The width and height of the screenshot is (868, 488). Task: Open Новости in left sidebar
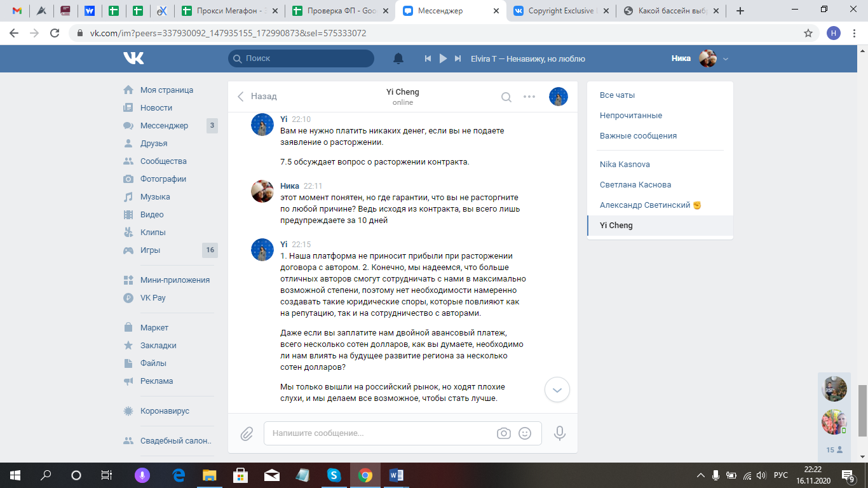tap(156, 108)
